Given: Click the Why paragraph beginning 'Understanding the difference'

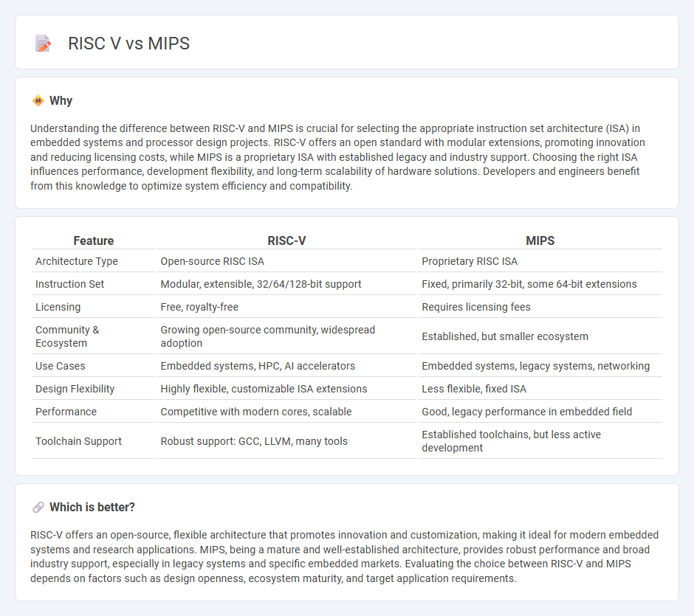Looking at the screenshot, I should point(337,157).
